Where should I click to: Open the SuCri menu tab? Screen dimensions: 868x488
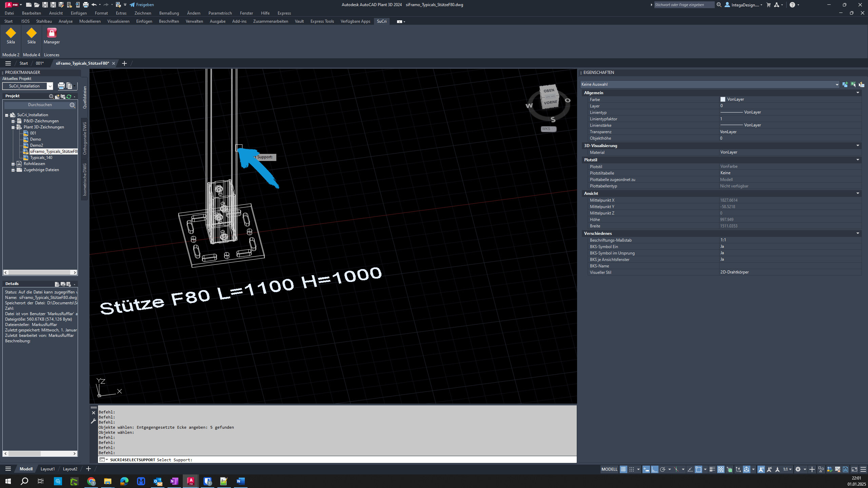coord(381,21)
